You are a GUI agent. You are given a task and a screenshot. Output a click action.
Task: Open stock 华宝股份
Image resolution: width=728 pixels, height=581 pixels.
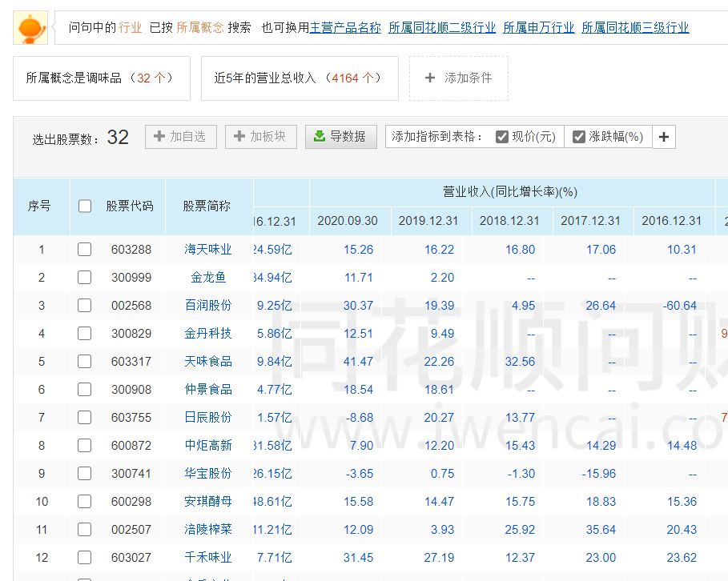[x=208, y=473]
